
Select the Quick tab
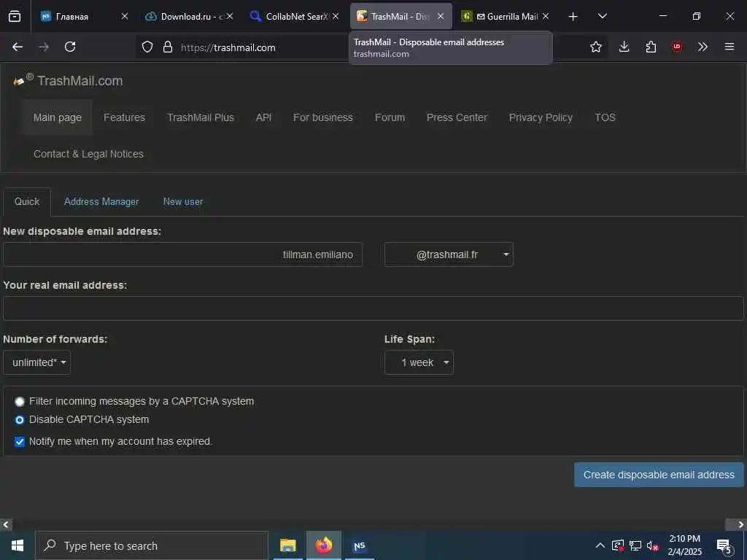coord(27,201)
